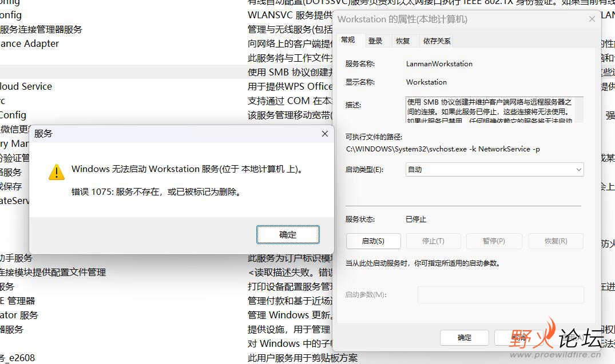The image size is (615, 364).
Task: Close the 服务 error dialog
Action: point(325,134)
